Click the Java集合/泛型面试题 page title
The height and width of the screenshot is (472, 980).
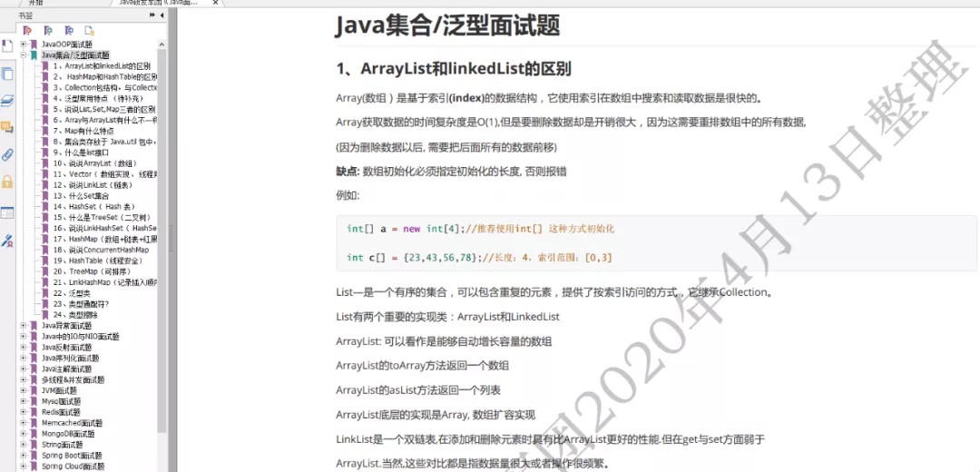447,25
